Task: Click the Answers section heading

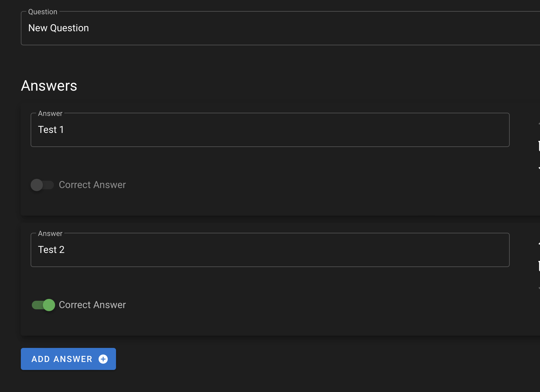Action: [49, 86]
